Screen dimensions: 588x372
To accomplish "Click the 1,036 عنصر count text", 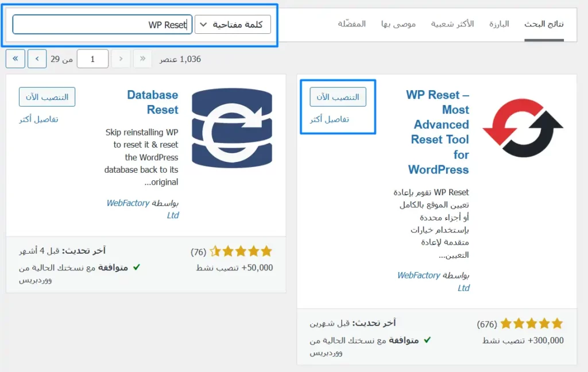I will coord(180,59).
